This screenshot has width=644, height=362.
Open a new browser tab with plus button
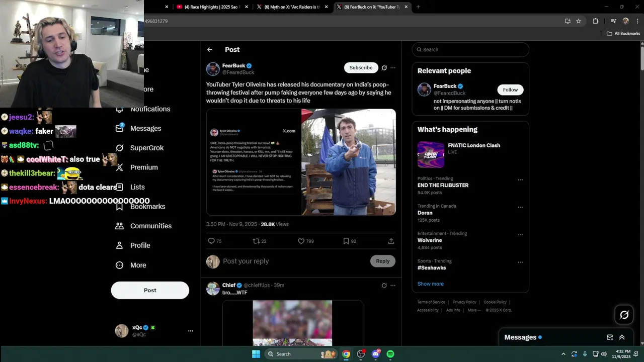[x=418, y=7]
